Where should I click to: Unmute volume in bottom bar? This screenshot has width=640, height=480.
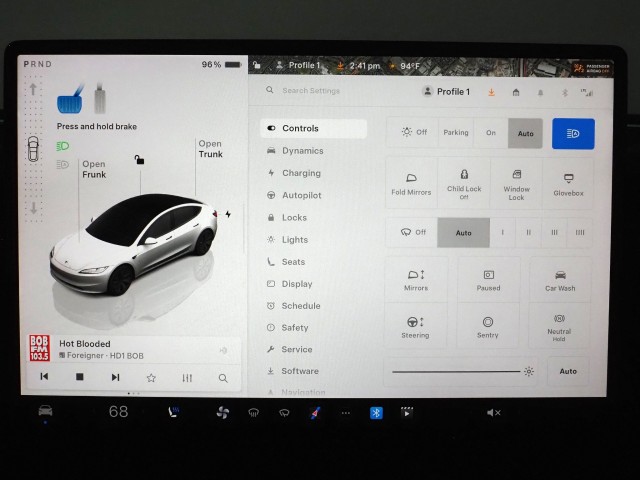point(493,413)
